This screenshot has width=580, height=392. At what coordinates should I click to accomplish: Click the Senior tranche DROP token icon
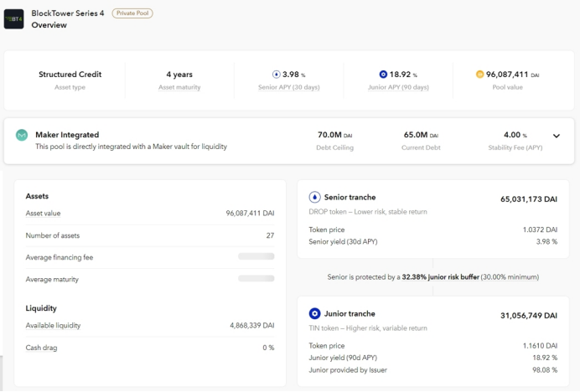pos(315,198)
